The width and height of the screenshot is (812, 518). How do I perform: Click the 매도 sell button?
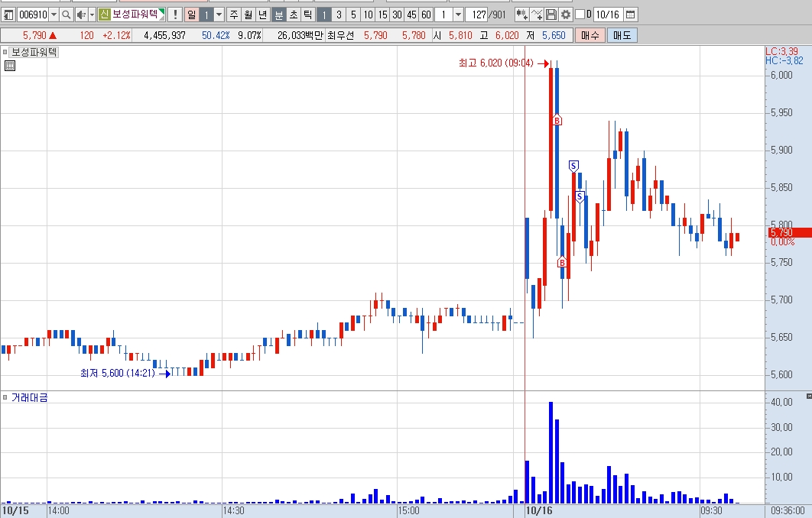click(x=622, y=36)
